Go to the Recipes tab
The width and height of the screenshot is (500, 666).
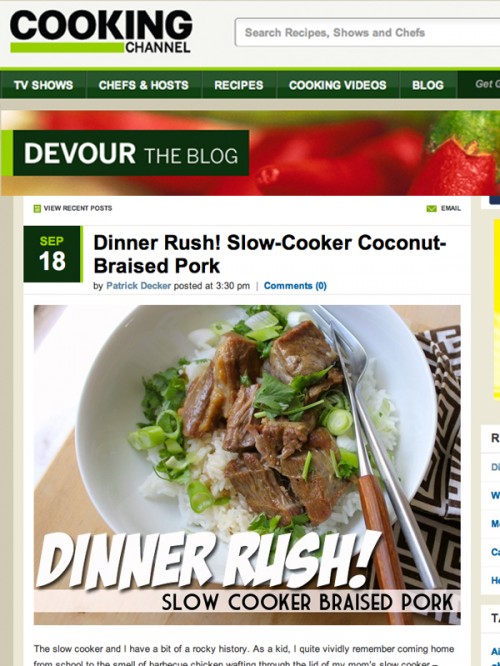coord(239,85)
